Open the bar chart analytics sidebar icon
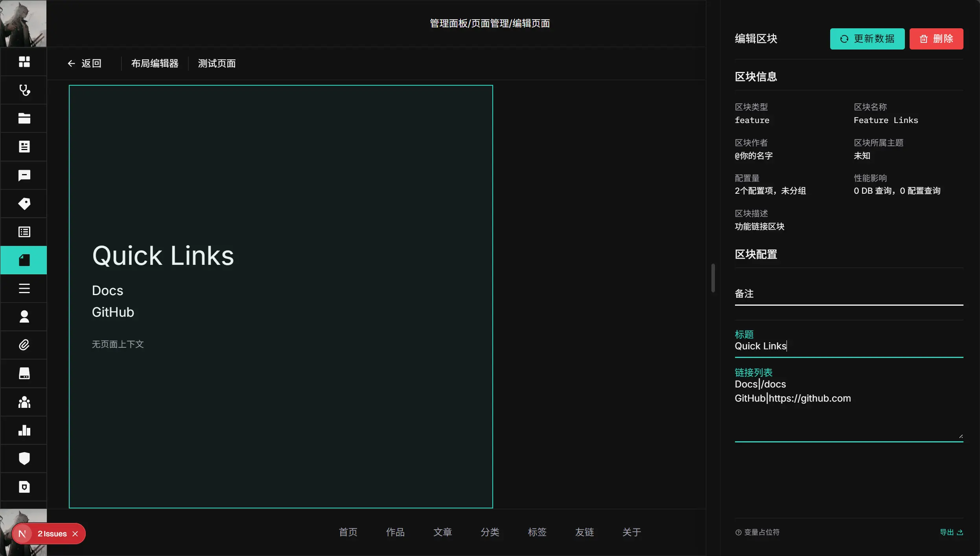The height and width of the screenshot is (556, 980). coord(24,430)
